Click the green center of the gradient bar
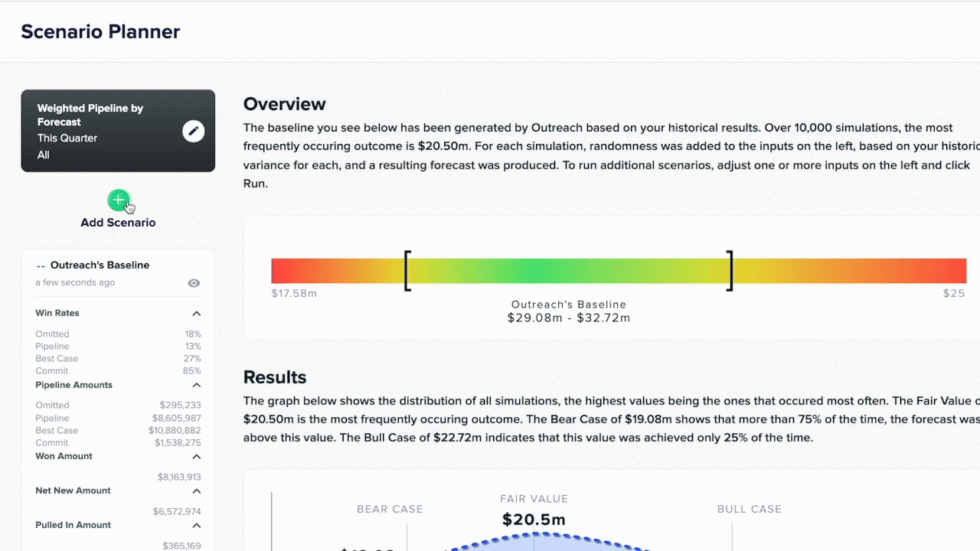This screenshot has width=980, height=551. 568,271
